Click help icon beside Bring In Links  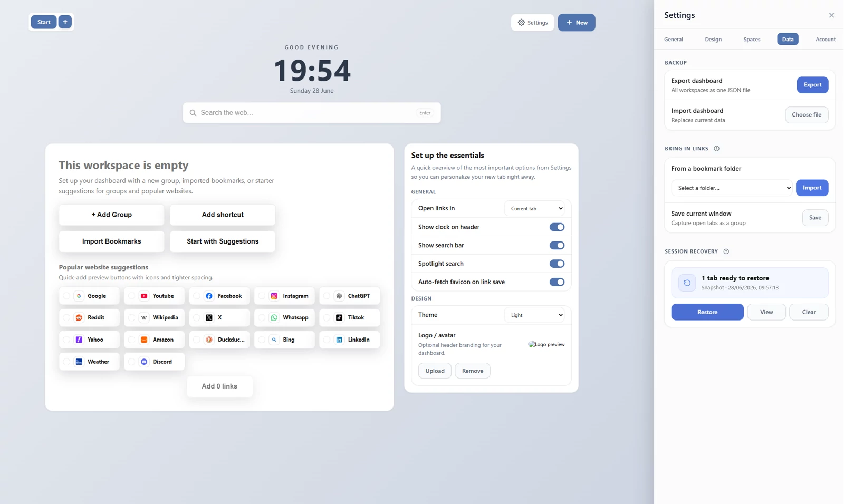716,149
